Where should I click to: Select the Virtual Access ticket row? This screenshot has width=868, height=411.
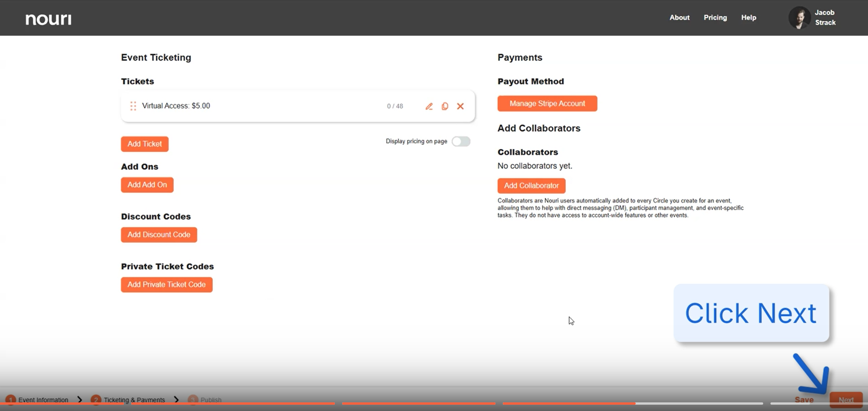(272, 106)
